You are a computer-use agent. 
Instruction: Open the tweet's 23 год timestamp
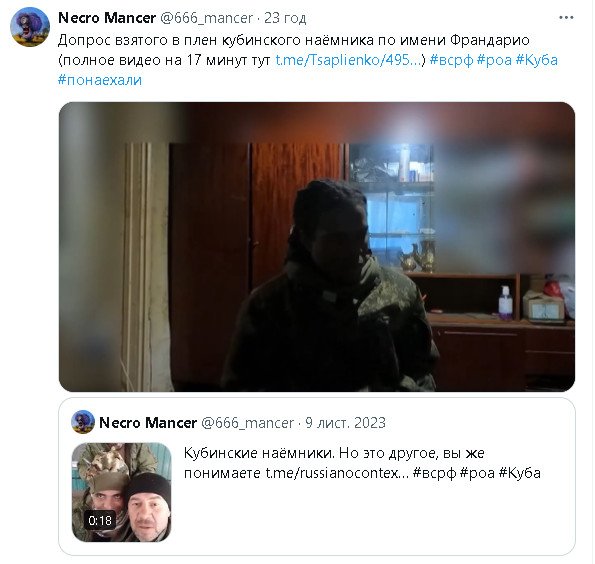[x=285, y=18]
